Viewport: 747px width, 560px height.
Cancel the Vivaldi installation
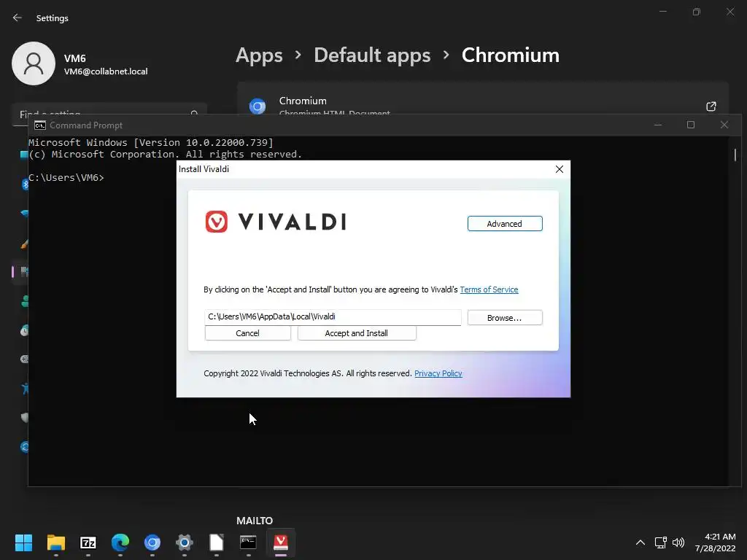point(247,332)
